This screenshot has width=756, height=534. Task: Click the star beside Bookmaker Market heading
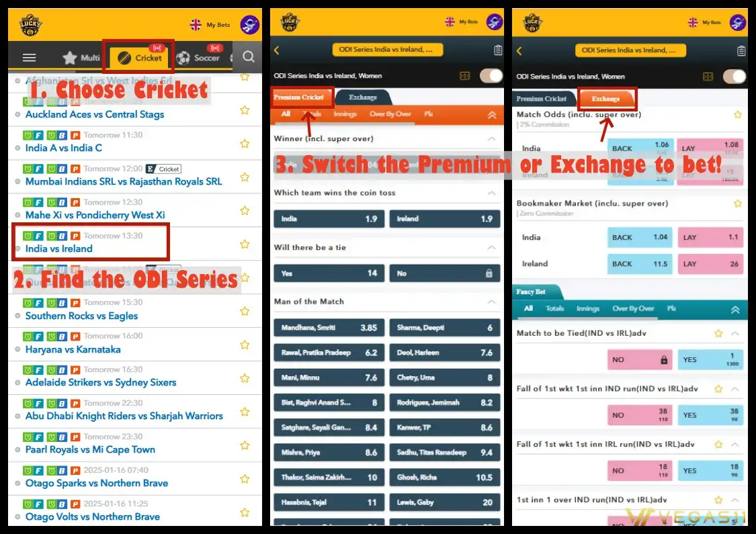[x=737, y=204]
